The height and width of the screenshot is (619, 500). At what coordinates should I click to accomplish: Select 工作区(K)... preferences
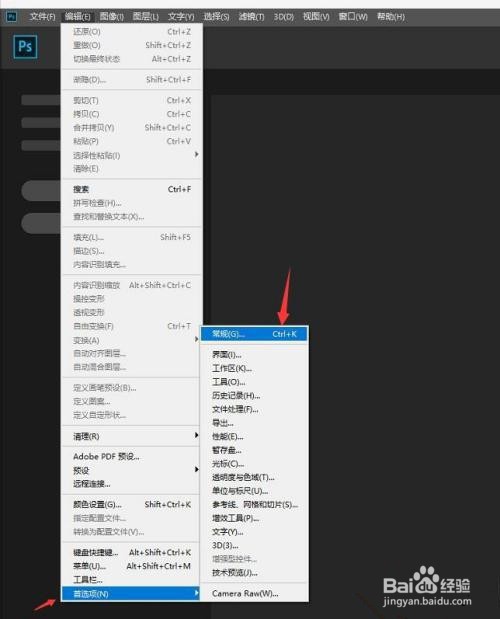pyautogui.click(x=254, y=368)
